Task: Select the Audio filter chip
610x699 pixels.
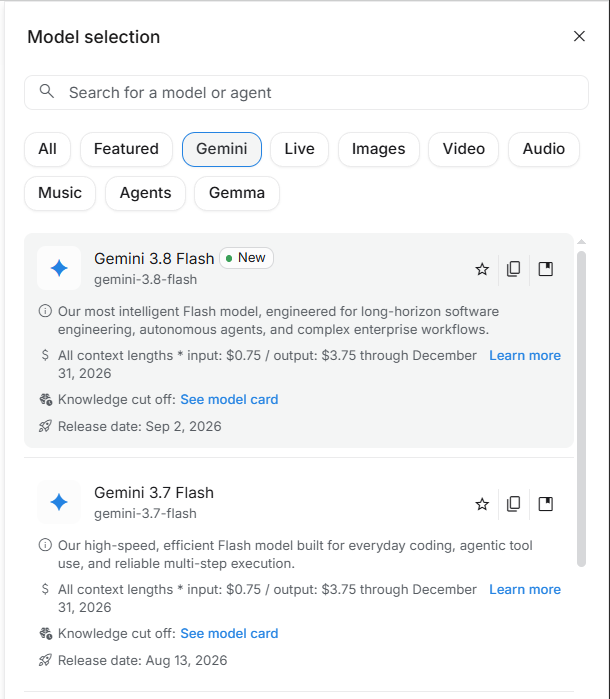Action: coord(544,149)
